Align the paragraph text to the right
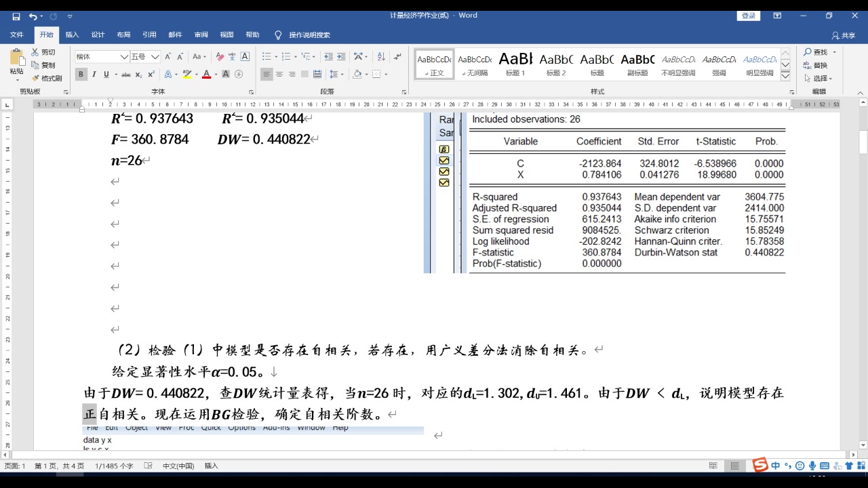 pyautogui.click(x=292, y=75)
